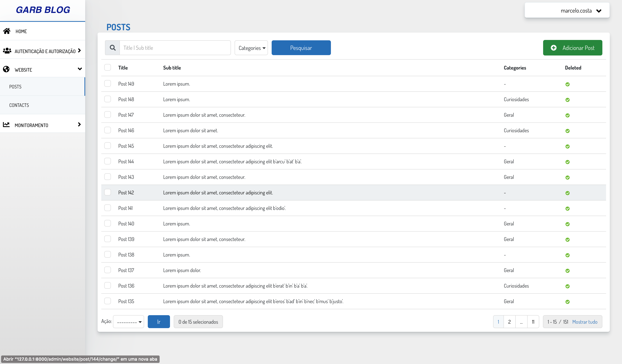The width and height of the screenshot is (622, 364).
Task: Click the Ir action button
Action: (x=159, y=322)
